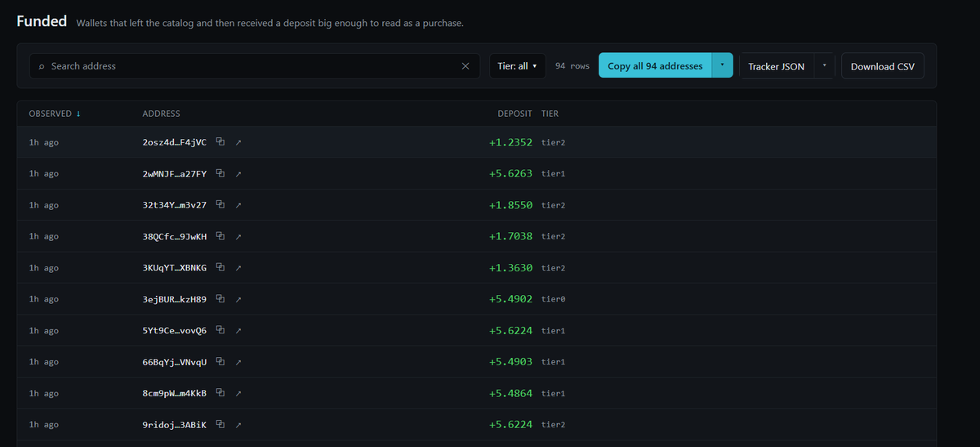This screenshot has width=980, height=447.
Task: Click deposit value +1.3630
Action: coord(510,268)
